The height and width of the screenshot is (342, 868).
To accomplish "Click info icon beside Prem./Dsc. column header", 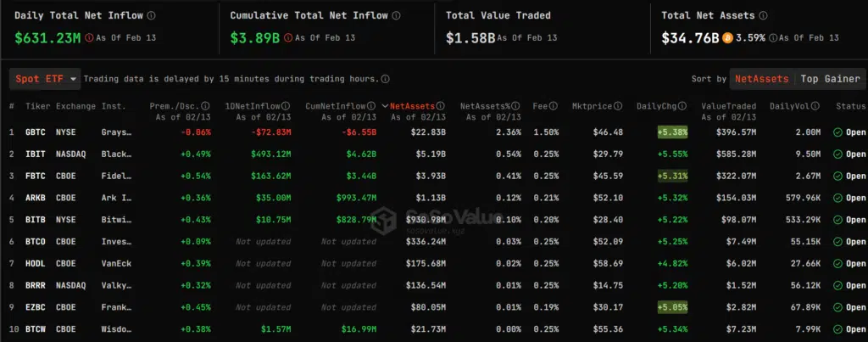I will click(205, 106).
